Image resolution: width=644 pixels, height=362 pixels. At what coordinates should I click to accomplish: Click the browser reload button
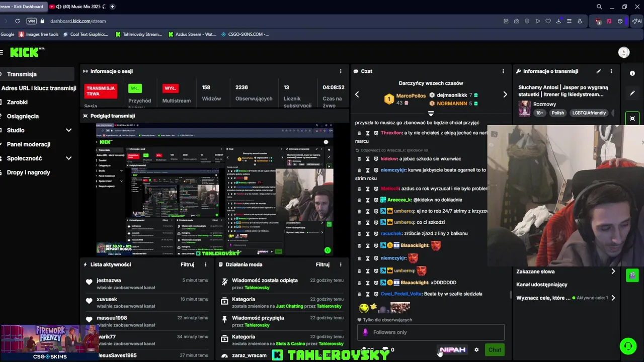click(x=17, y=21)
